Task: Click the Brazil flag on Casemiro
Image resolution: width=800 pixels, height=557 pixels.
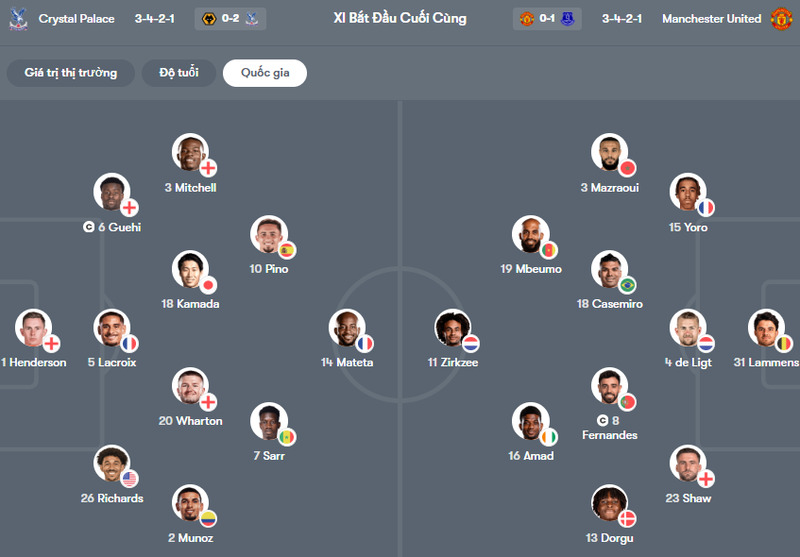Action: pyautogui.click(x=628, y=285)
